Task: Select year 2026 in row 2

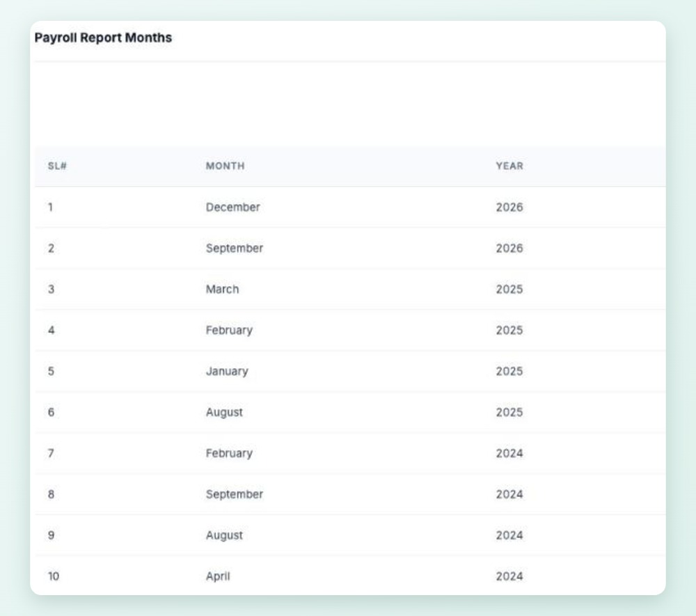Action: [x=509, y=248]
